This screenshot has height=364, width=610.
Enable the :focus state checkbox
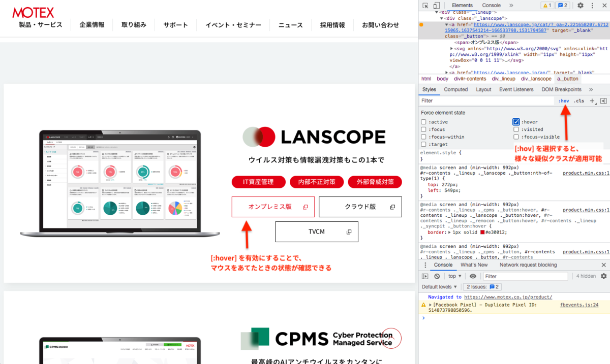pyautogui.click(x=424, y=129)
